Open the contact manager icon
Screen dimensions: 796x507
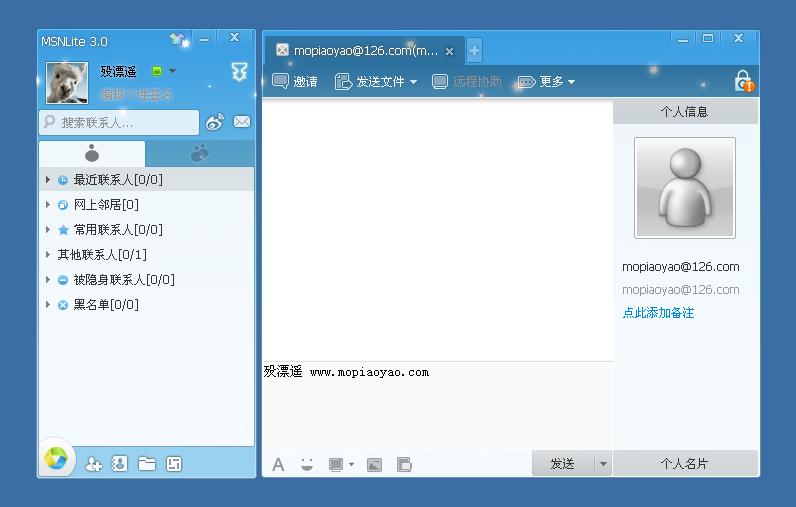tap(119, 463)
